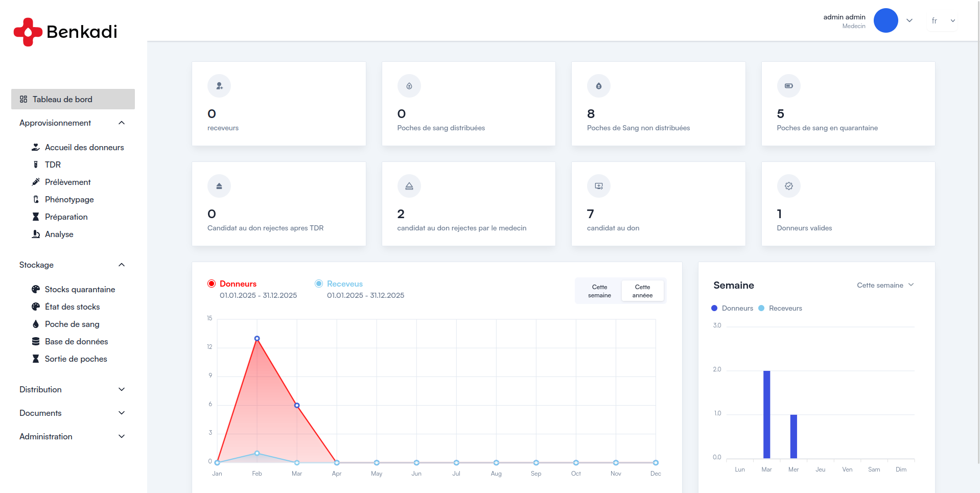Click the blue Donneurs legend dot
The height and width of the screenshot is (493, 980).
[714, 308]
